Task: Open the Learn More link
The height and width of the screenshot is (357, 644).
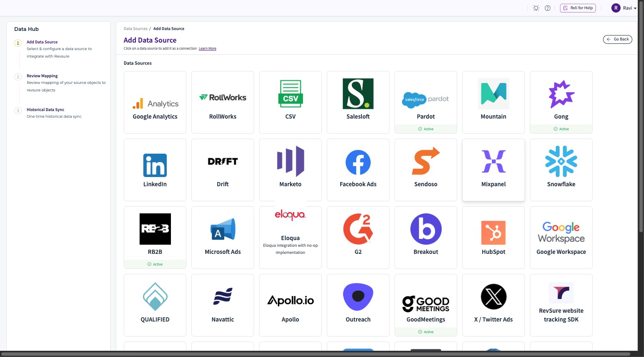Action: coord(207,48)
